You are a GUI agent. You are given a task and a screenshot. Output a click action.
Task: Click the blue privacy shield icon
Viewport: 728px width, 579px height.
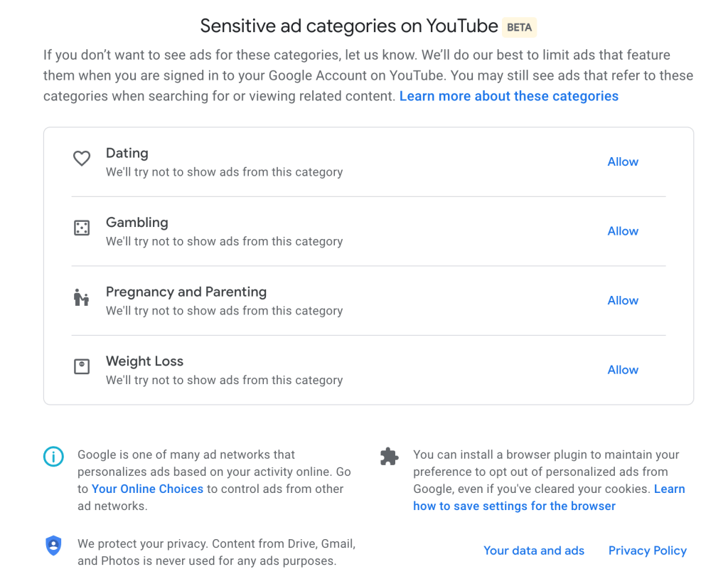coord(53,546)
